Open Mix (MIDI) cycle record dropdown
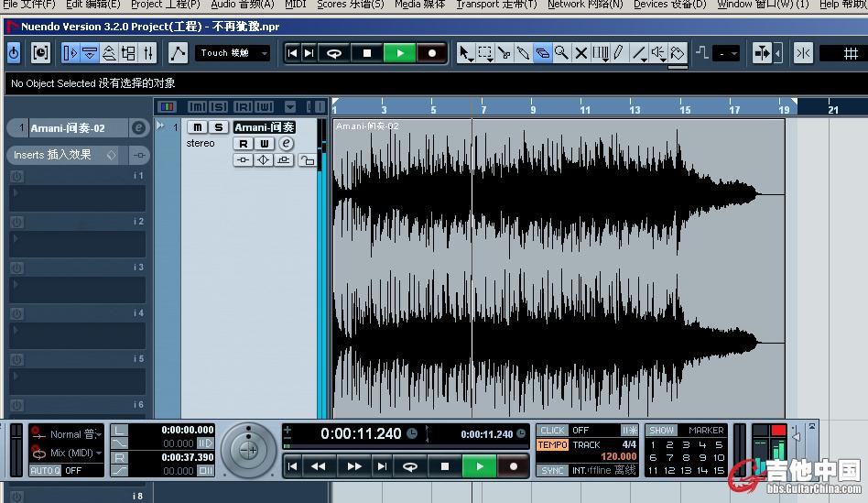Image resolution: width=868 pixels, height=503 pixels. [x=75, y=453]
